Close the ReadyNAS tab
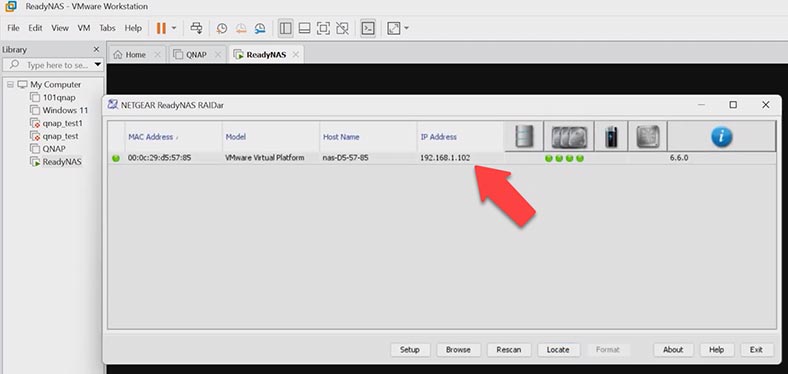 [x=296, y=55]
